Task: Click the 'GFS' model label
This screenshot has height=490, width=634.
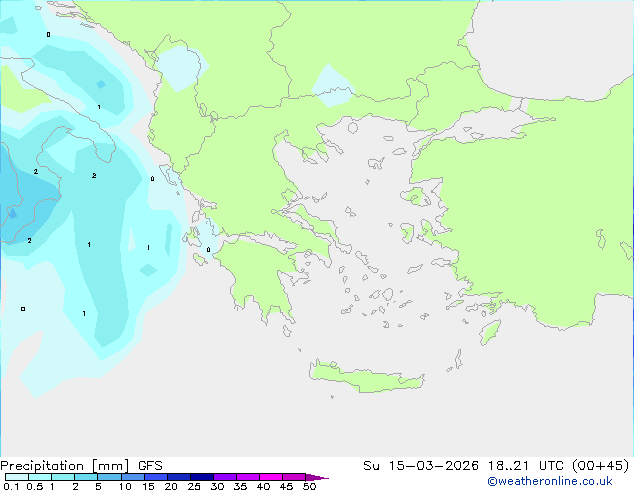Action: click(x=150, y=466)
